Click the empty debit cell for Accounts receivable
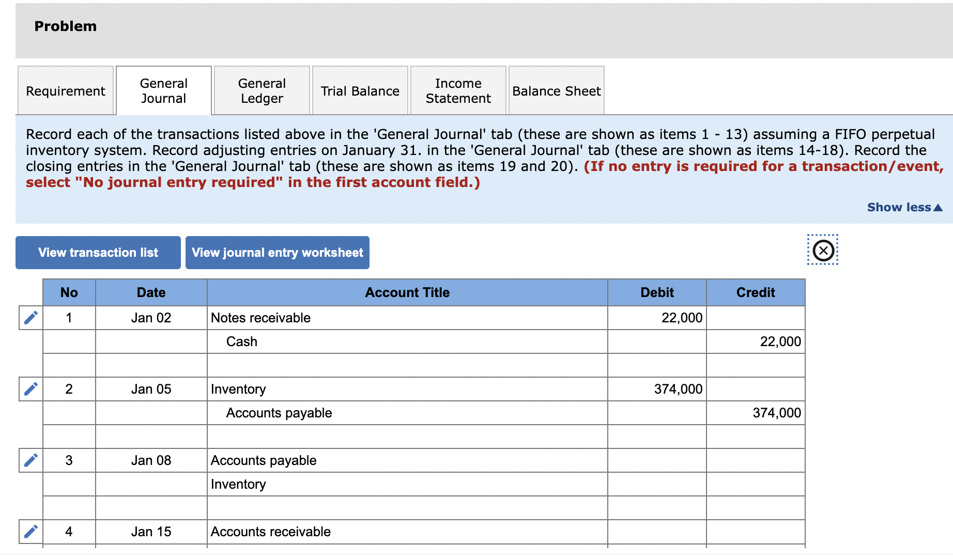 [x=656, y=532]
